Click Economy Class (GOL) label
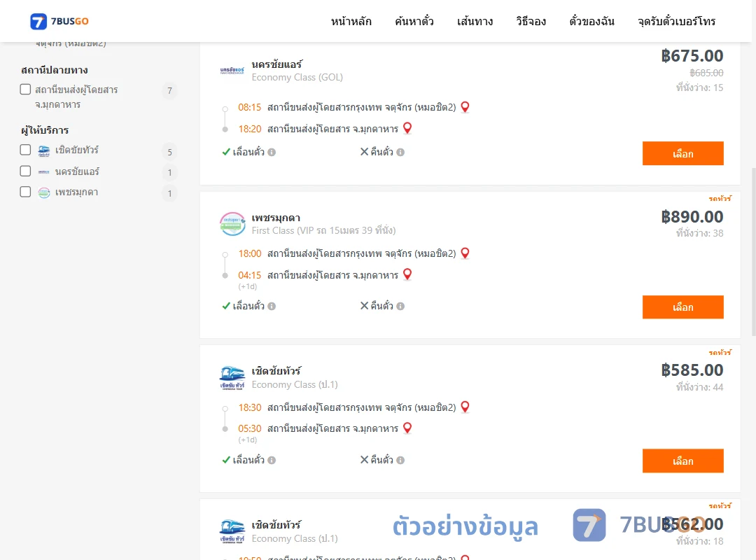This screenshot has height=560, width=756. (x=297, y=77)
